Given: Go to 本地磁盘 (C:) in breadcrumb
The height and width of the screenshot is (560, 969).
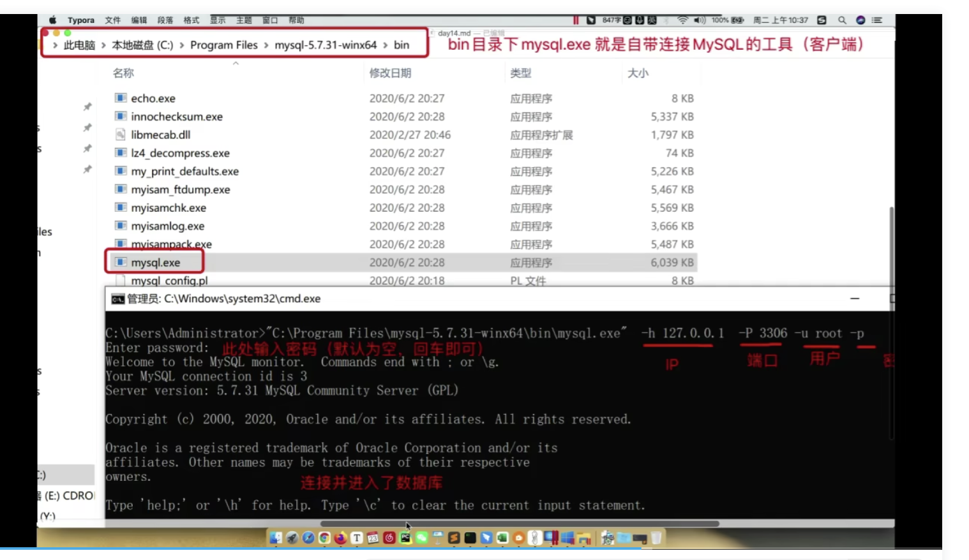Looking at the screenshot, I should pos(142,45).
